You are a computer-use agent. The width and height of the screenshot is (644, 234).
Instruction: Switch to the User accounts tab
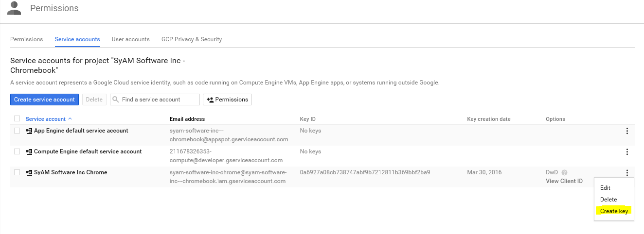coord(130,39)
